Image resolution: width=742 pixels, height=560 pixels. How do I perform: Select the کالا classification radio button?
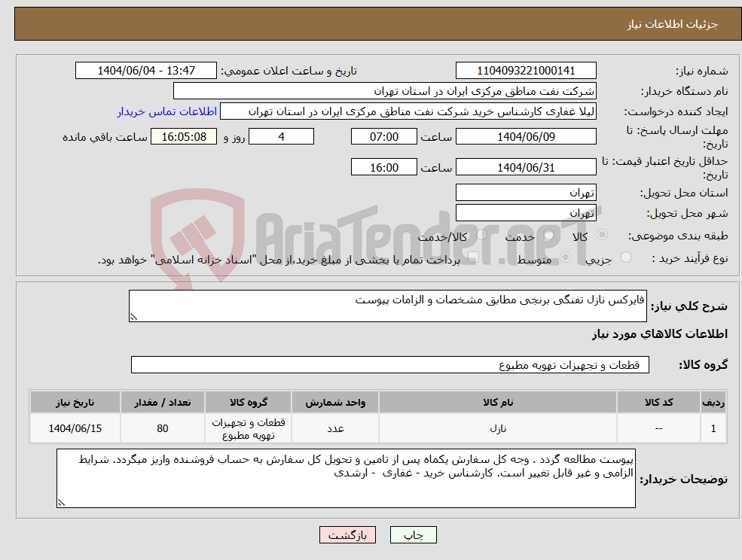coord(602,235)
